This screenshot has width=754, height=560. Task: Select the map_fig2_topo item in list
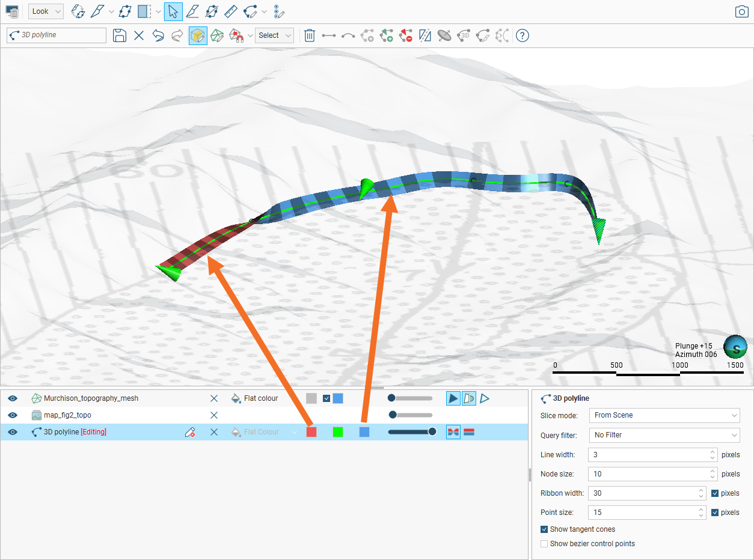[67, 415]
